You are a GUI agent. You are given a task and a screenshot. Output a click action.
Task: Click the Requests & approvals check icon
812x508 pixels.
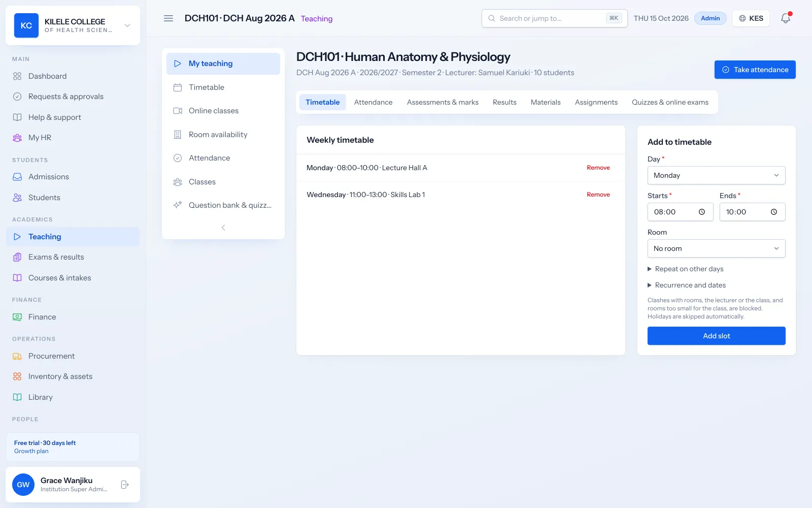(17, 97)
